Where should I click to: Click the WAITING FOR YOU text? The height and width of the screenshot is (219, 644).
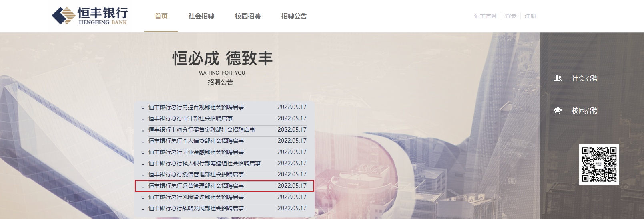[x=222, y=73]
